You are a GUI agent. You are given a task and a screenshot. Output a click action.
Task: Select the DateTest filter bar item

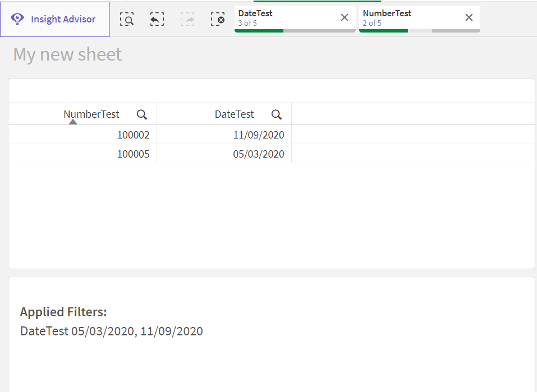pos(281,17)
